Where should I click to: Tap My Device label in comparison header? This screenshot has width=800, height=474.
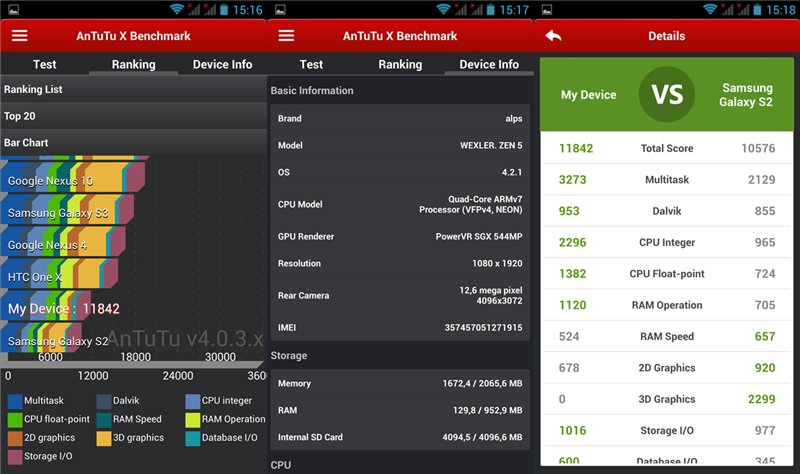coord(588,95)
